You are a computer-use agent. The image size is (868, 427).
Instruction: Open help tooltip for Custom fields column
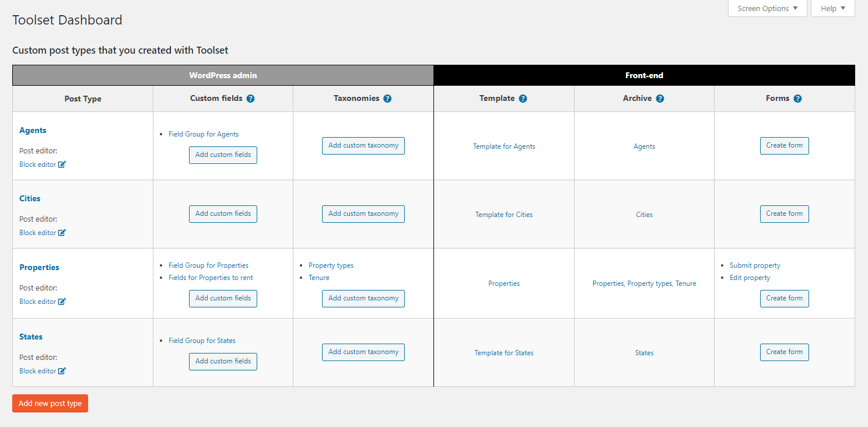[x=250, y=99]
